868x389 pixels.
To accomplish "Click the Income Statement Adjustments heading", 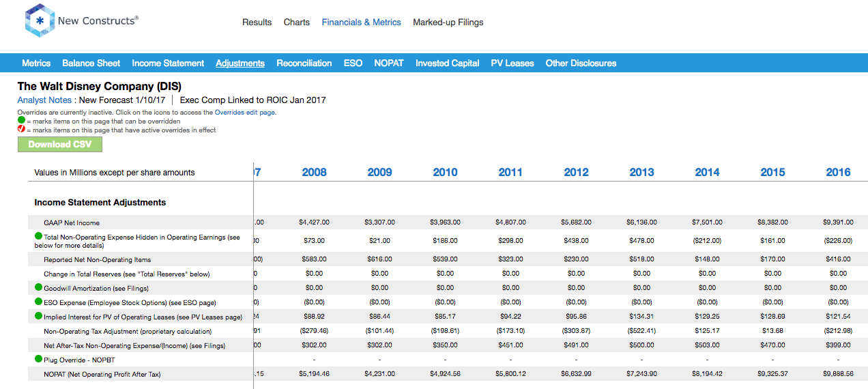I will [x=100, y=202].
